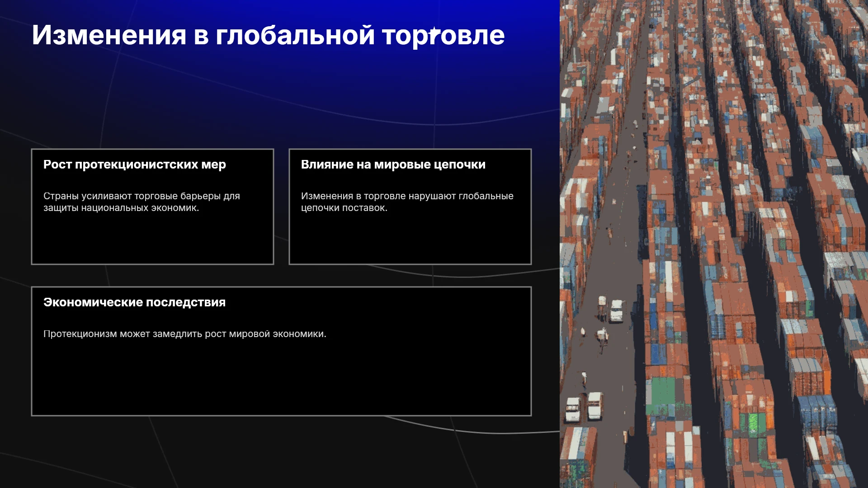This screenshot has width=868, height=488.
Task: Select heading "Экономические последствия"
Action: [134, 302]
